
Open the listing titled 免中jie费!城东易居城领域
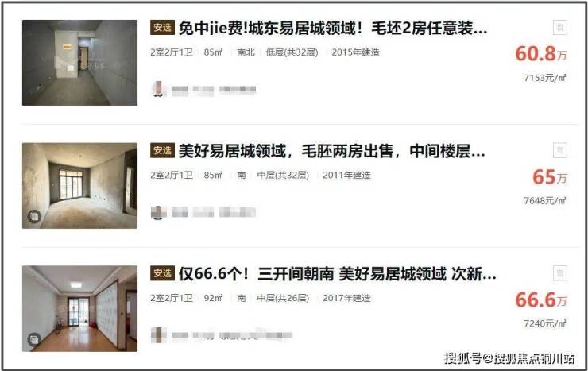tap(333, 28)
